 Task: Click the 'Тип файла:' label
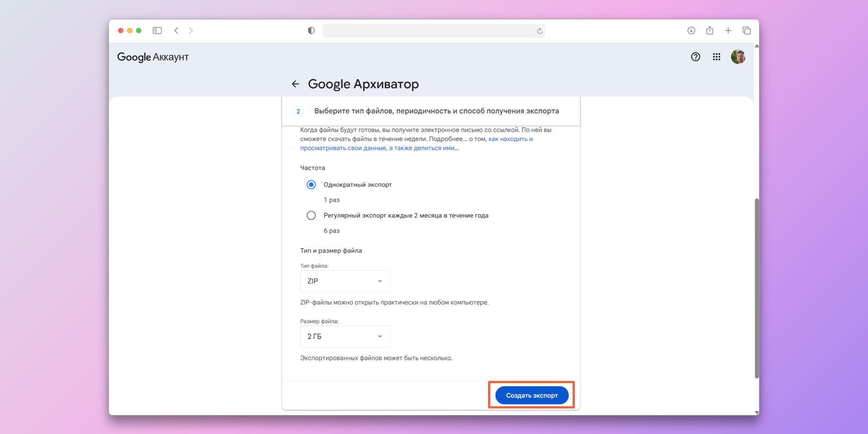click(314, 266)
